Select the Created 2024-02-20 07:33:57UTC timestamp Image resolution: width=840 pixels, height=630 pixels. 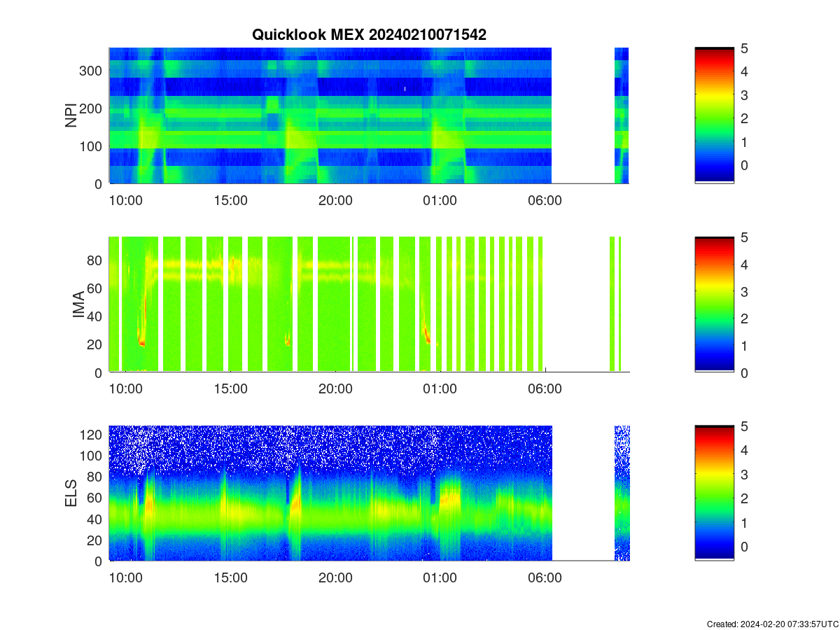(773, 624)
